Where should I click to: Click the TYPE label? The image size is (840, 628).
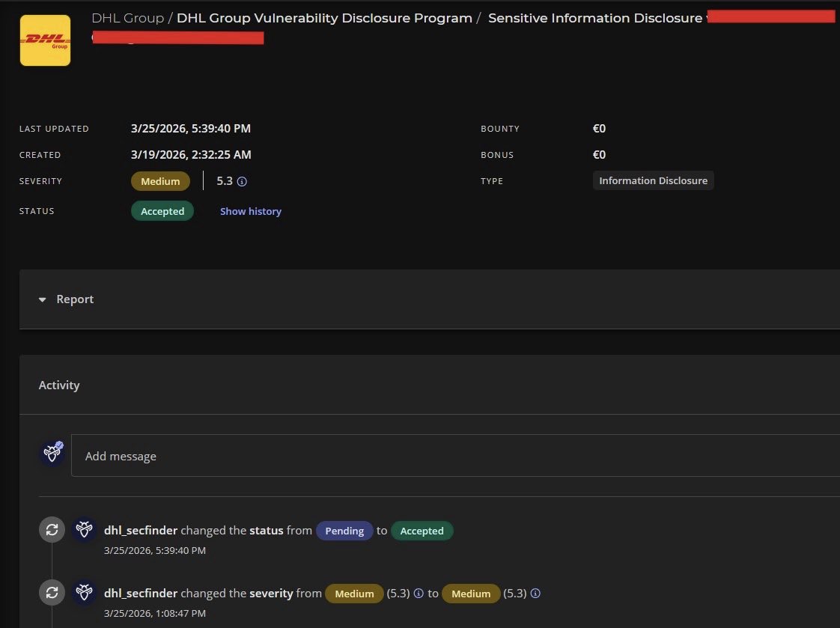492,181
